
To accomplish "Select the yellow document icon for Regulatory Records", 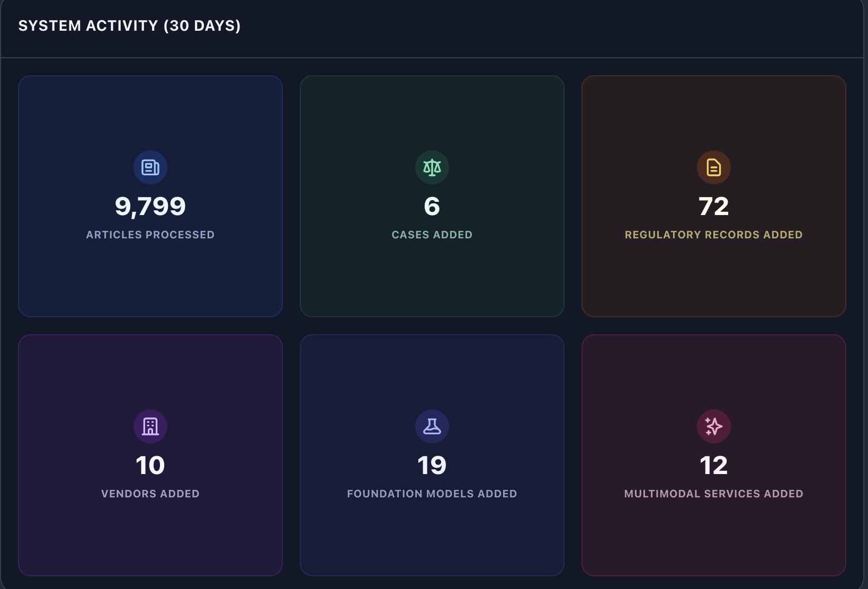I will pyautogui.click(x=713, y=167).
